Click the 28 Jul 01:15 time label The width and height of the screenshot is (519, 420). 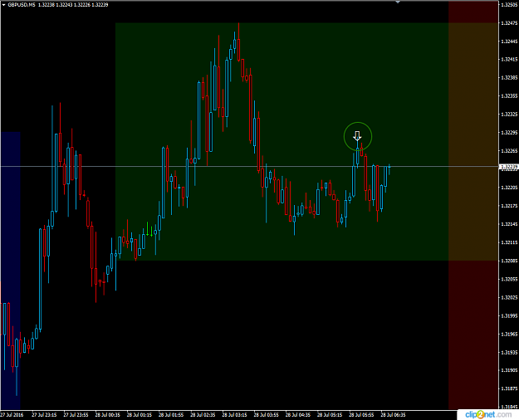[140, 415]
